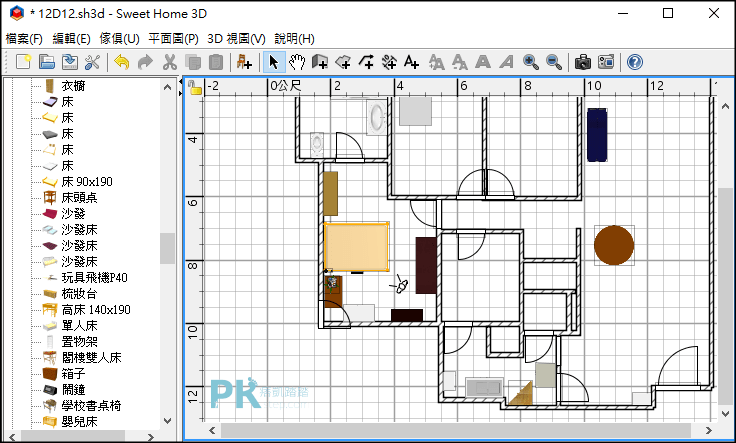Open the 編輯(E) menu
This screenshot has height=443, width=736.
[71, 38]
